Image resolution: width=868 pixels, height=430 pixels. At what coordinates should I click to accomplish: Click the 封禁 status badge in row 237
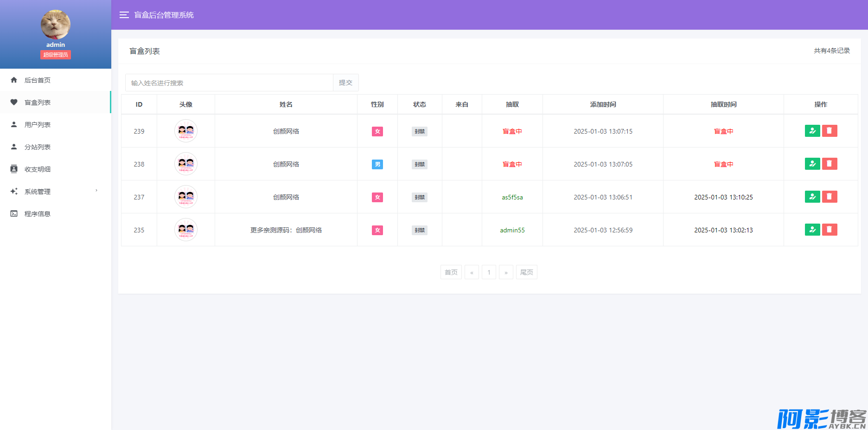coord(420,197)
